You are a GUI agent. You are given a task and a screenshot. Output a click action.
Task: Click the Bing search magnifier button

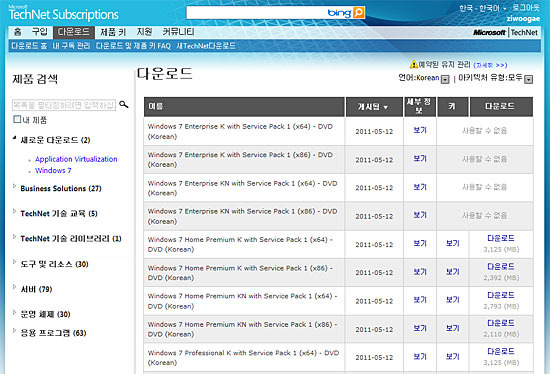tap(358, 13)
